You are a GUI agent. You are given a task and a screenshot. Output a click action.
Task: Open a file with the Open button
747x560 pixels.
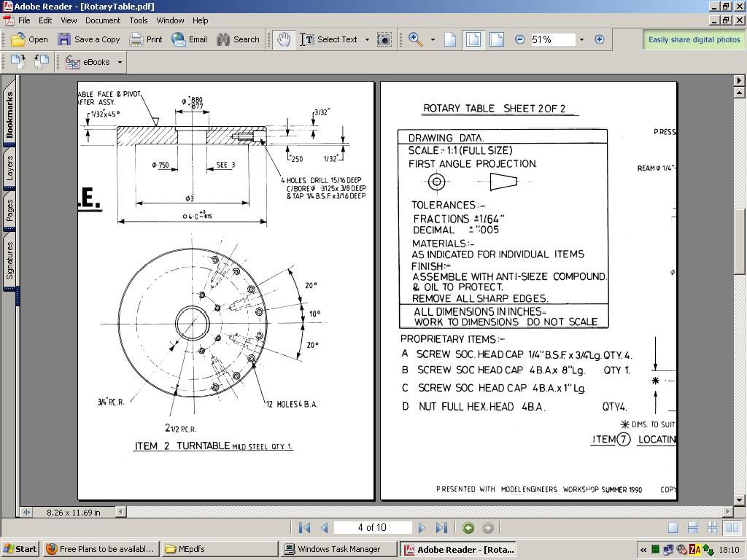click(29, 39)
